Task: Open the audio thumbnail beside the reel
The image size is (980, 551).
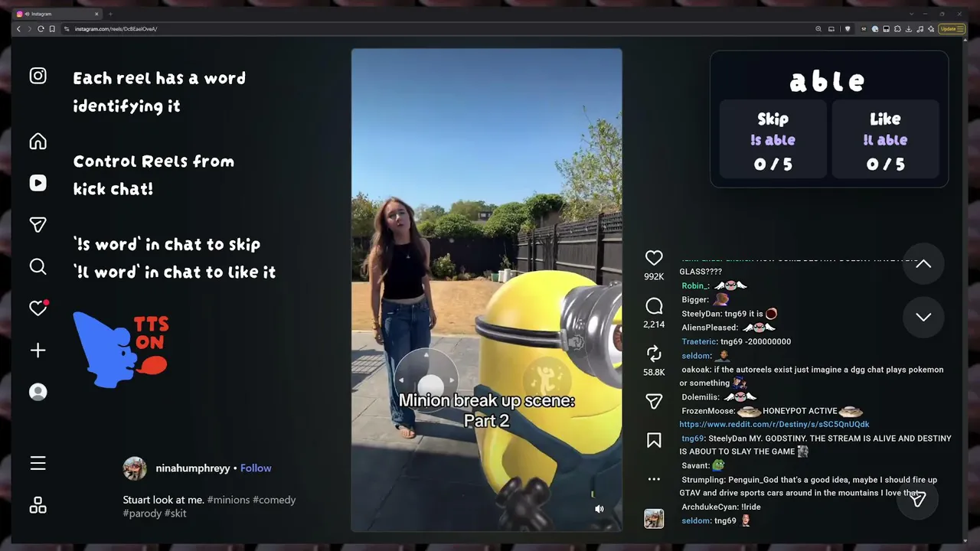Action: 654,519
